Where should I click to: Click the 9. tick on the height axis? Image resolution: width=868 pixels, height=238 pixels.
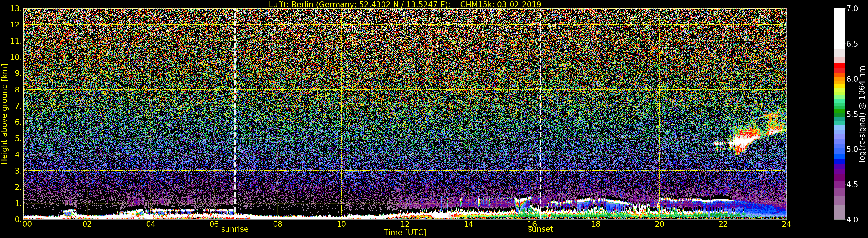coord(18,73)
